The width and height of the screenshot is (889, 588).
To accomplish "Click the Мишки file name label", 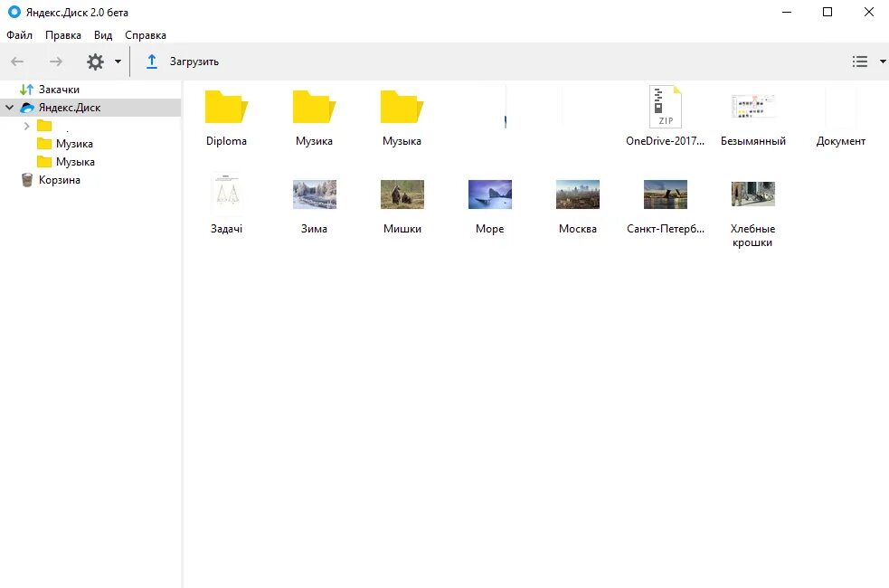I will (402, 229).
